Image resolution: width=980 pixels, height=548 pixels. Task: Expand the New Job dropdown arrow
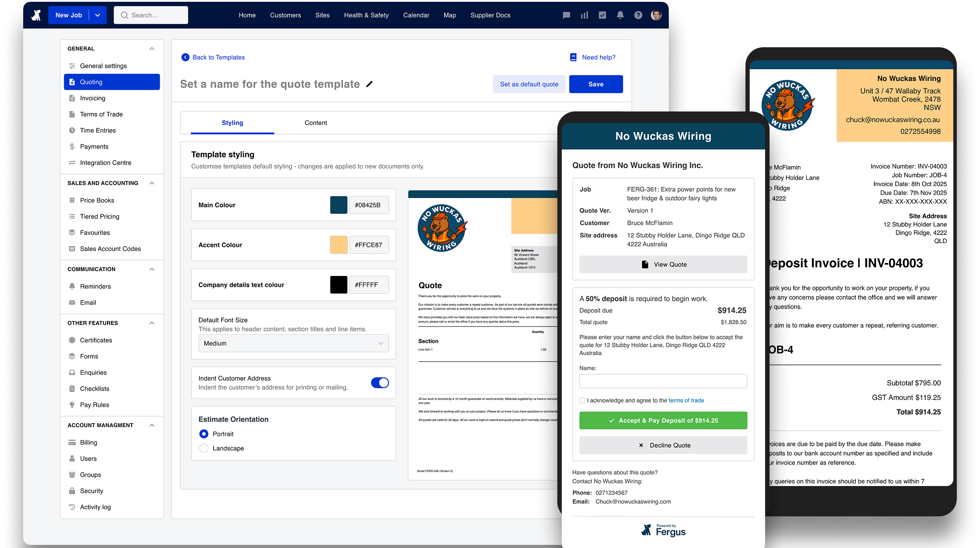98,15
